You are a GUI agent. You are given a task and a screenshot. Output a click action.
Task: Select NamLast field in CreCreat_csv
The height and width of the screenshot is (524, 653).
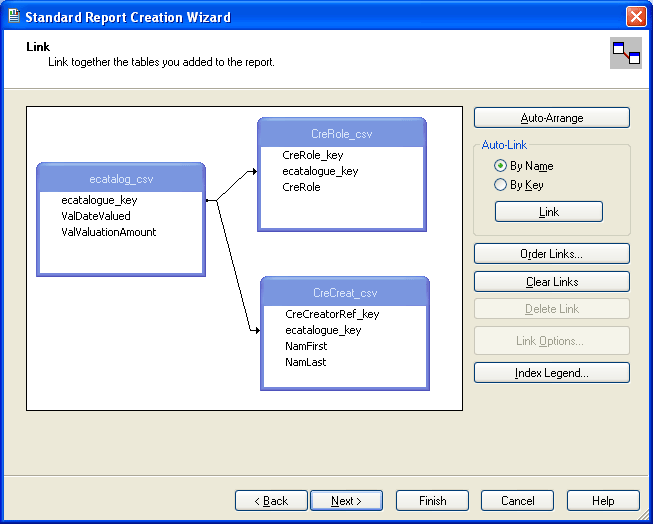[x=306, y=362]
